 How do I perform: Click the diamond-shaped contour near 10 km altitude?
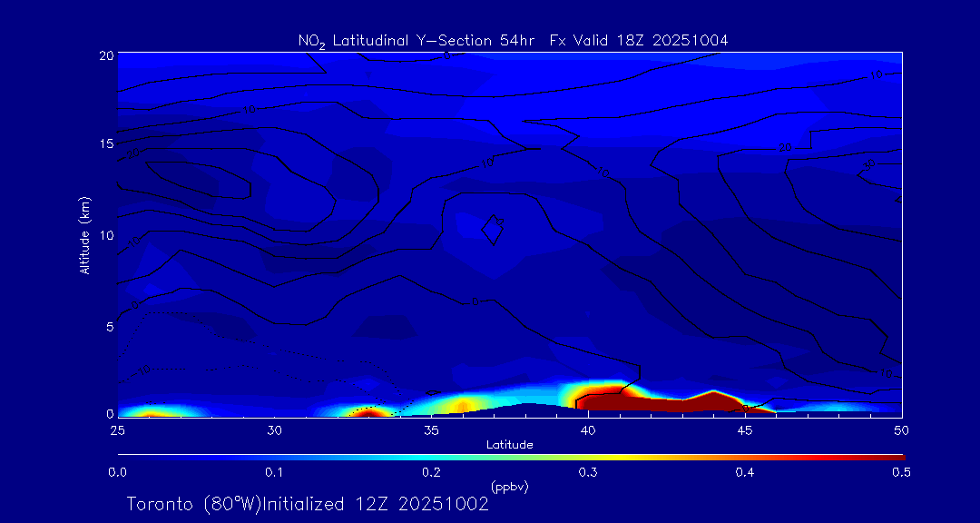(493, 230)
